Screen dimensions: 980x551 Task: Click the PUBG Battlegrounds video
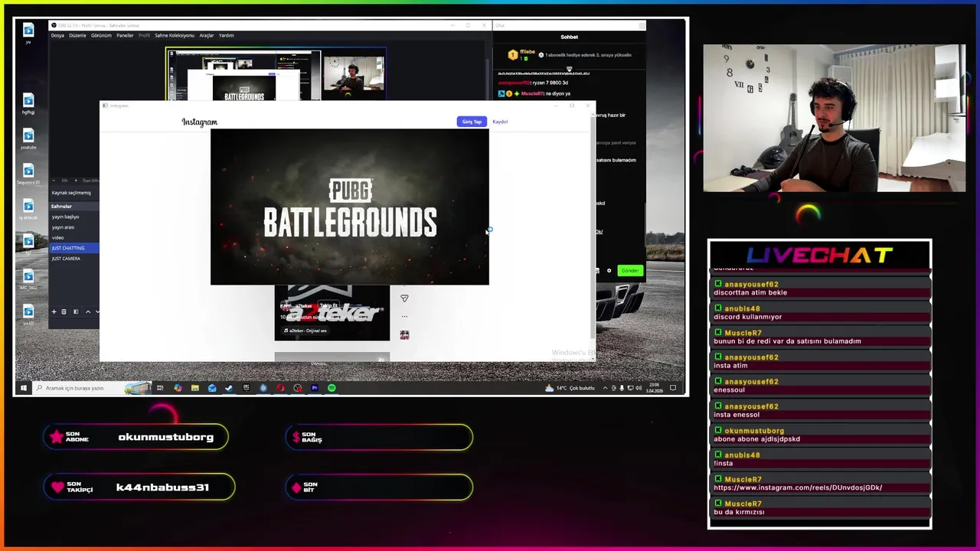(x=350, y=207)
